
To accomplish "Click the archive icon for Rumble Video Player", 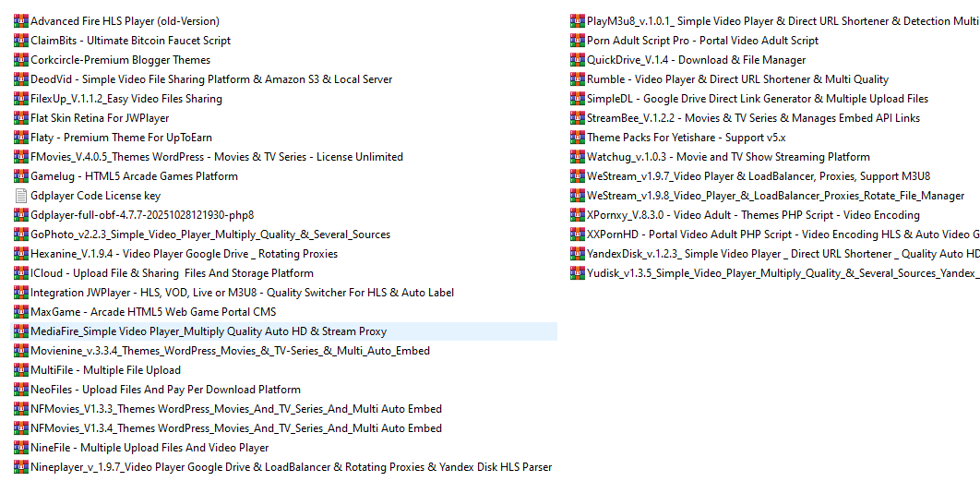I will coord(578,79).
